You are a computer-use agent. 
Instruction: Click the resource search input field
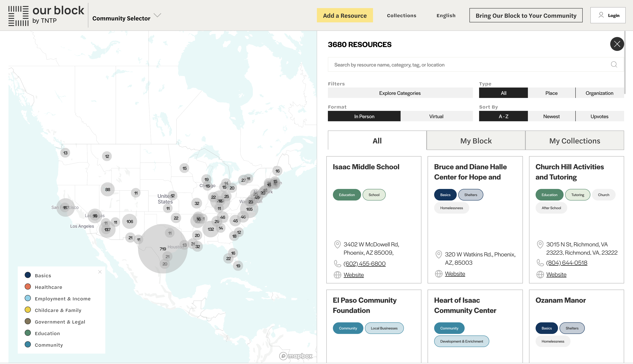tap(476, 65)
